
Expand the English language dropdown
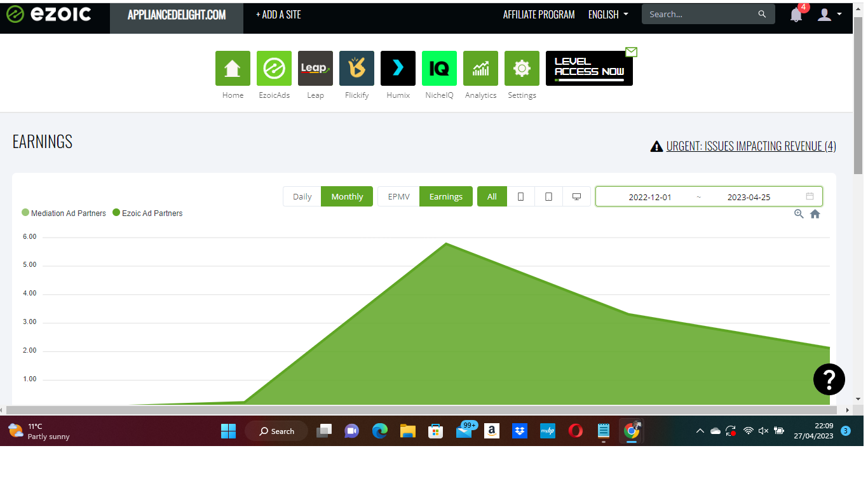608,15
